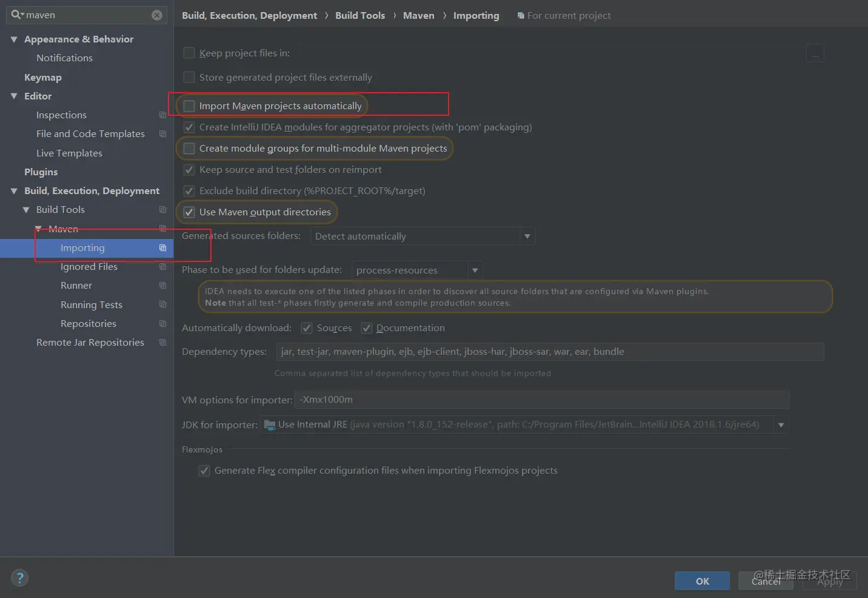
Task: Toggle automatic download of Sources
Action: tap(307, 328)
